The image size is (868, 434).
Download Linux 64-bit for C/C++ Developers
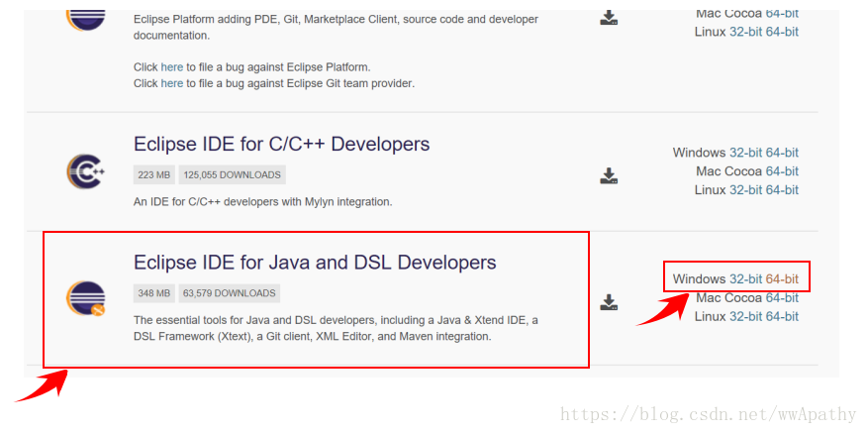click(x=782, y=190)
